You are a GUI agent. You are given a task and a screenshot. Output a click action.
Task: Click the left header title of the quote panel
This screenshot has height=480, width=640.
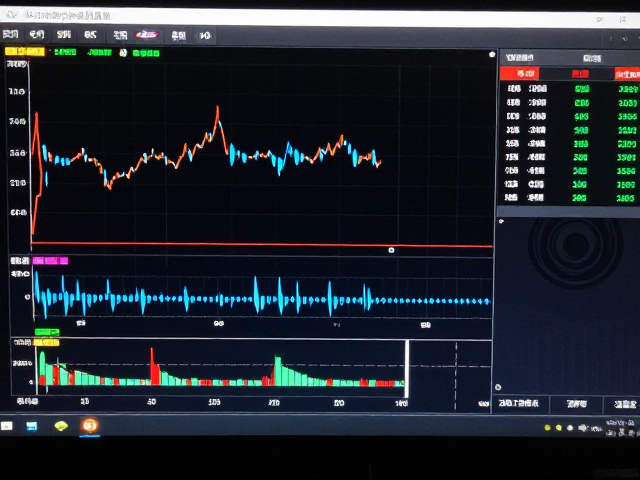click(519, 58)
